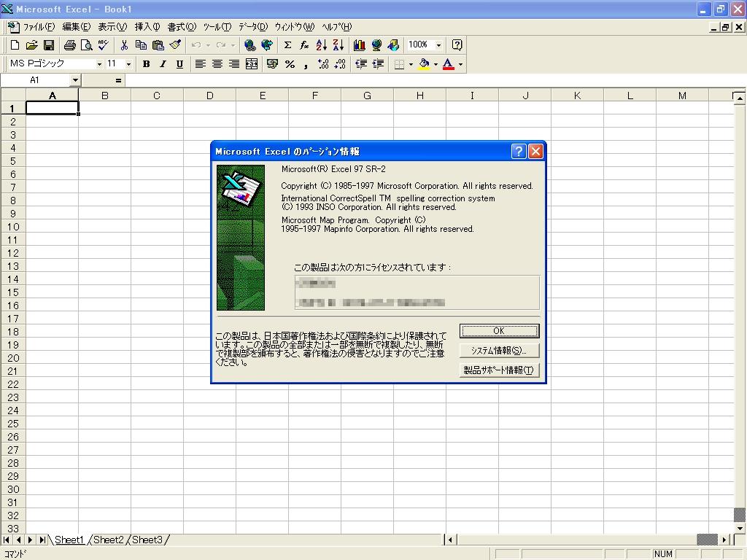Switch to the Sheet3 tab
Image resolution: width=747 pixels, height=560 pixels.
point(147,540)
